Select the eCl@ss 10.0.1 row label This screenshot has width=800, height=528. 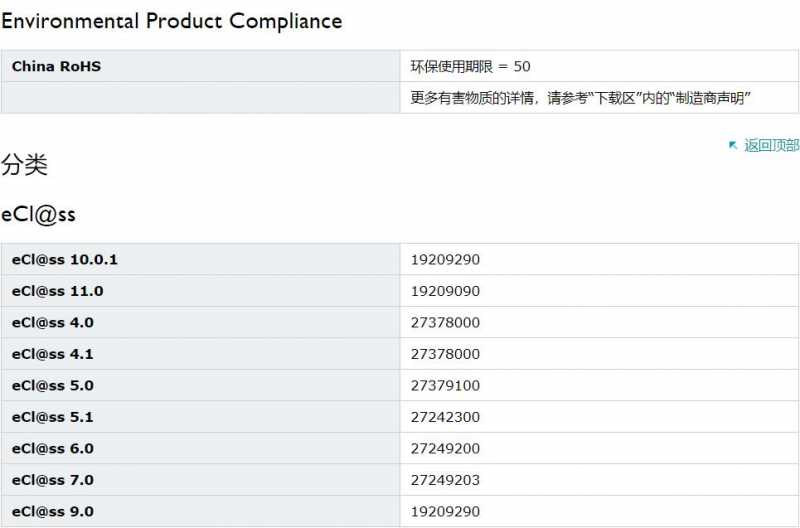point(65,260)
